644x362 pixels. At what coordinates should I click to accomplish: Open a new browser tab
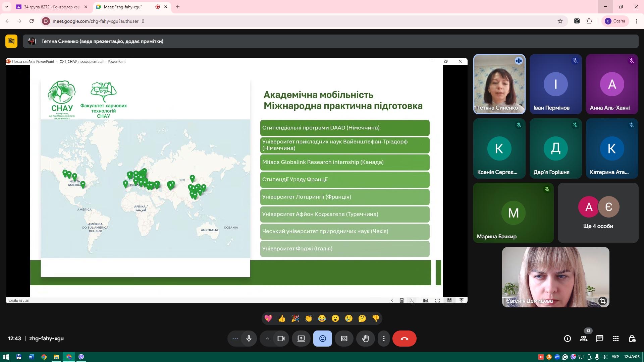click(178, 7)
